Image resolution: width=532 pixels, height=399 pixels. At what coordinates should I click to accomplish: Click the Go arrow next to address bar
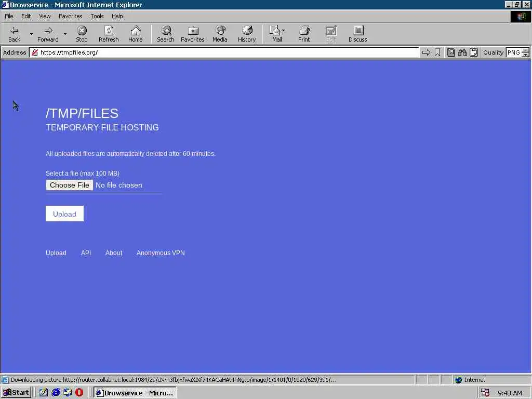[426, 52]
